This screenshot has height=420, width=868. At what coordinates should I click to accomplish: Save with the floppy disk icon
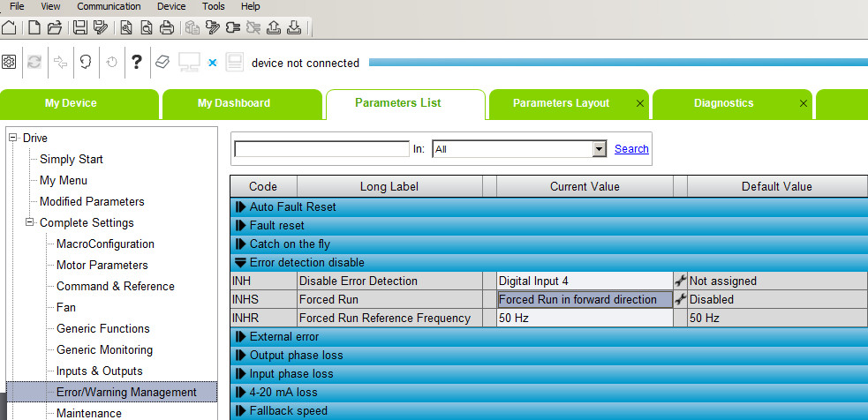pos(79,27)
